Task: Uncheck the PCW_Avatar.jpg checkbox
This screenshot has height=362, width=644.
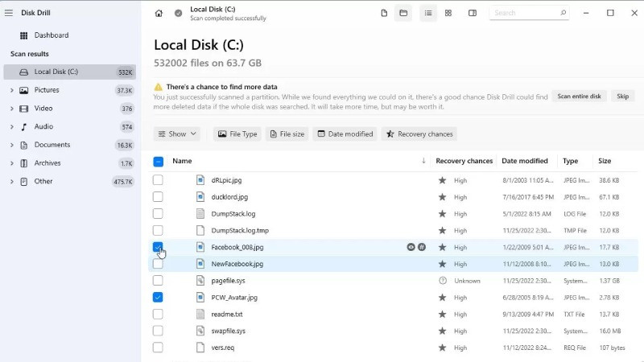Action: pyautogui.click(x=158, y=297)
